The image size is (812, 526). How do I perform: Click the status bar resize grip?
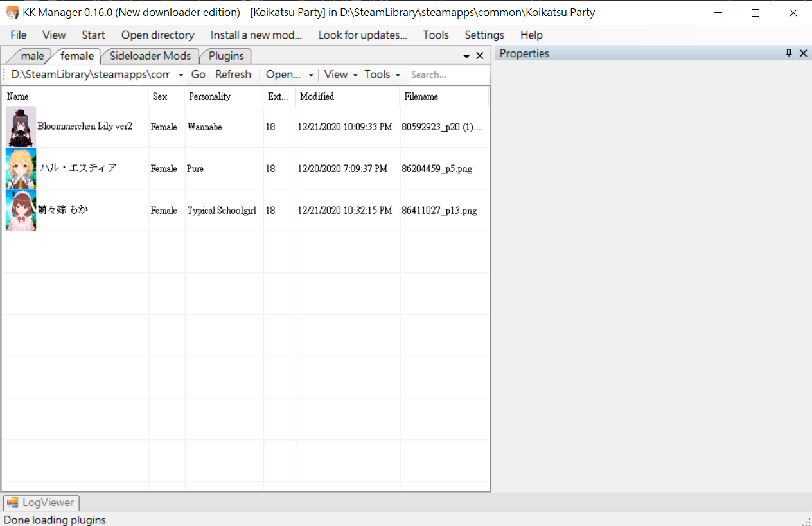coord(806,521)
